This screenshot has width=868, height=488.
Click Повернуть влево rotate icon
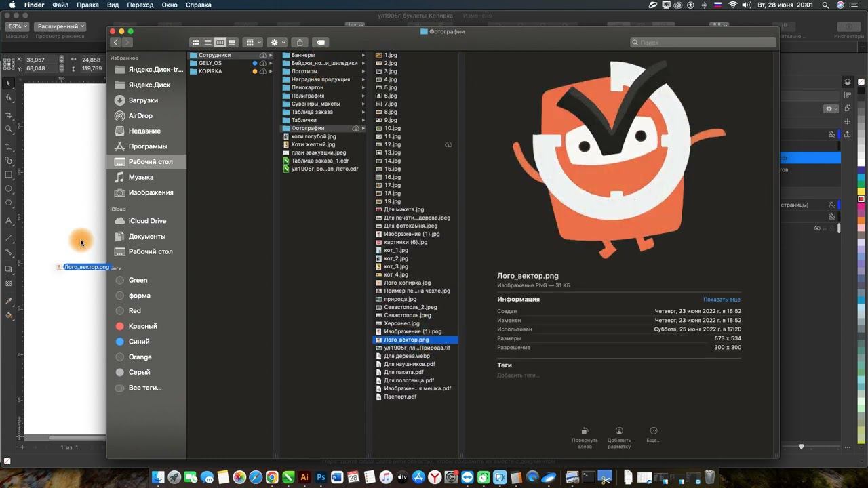(x=585, y=431)
